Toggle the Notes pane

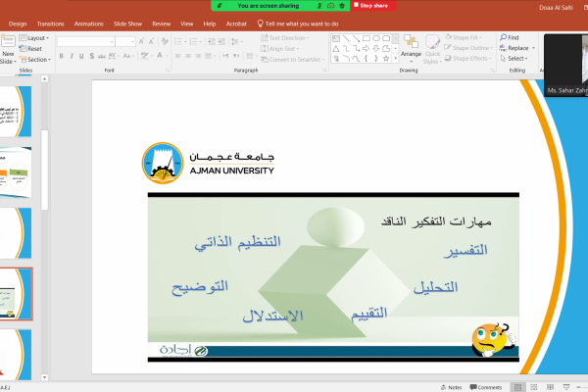[451, 387]
